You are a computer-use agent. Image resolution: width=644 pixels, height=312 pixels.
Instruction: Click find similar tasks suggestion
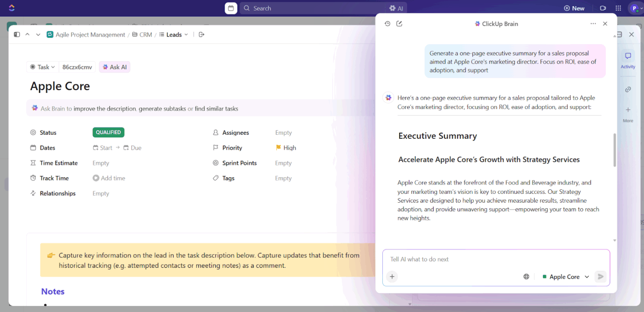217,109
